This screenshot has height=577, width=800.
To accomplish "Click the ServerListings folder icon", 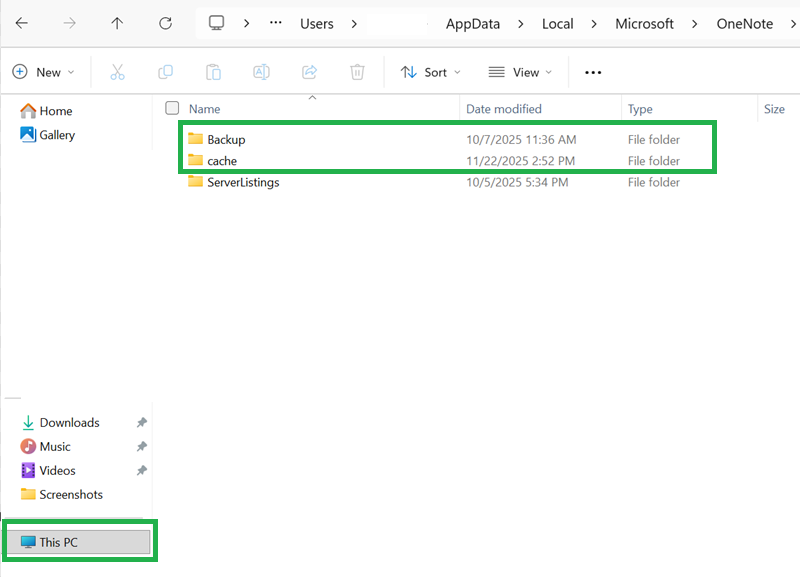I will point(195,181).
